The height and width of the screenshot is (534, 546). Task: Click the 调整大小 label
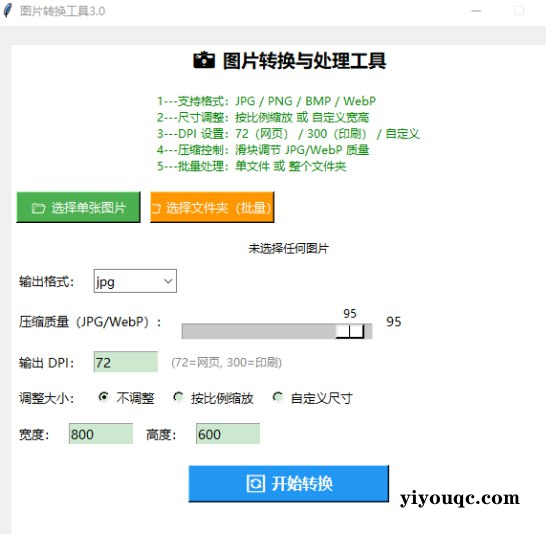pyautogui.click(x=46, y=398)
